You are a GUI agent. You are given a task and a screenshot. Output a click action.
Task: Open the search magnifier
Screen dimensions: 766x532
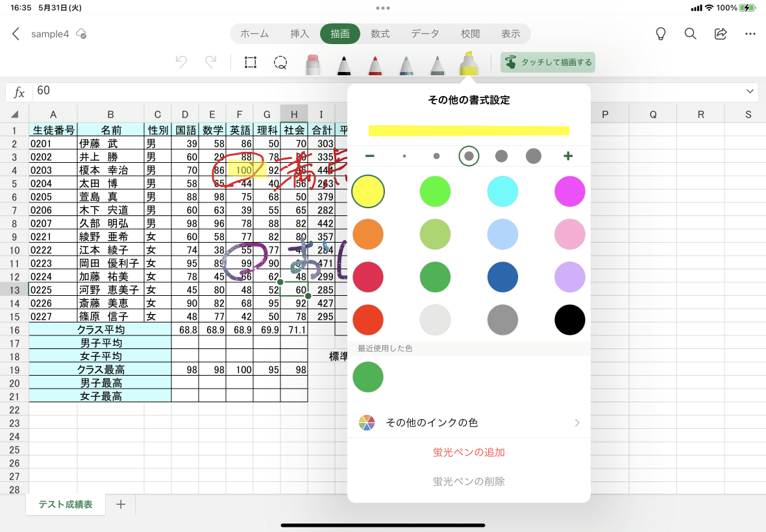(x=690, y=34)
